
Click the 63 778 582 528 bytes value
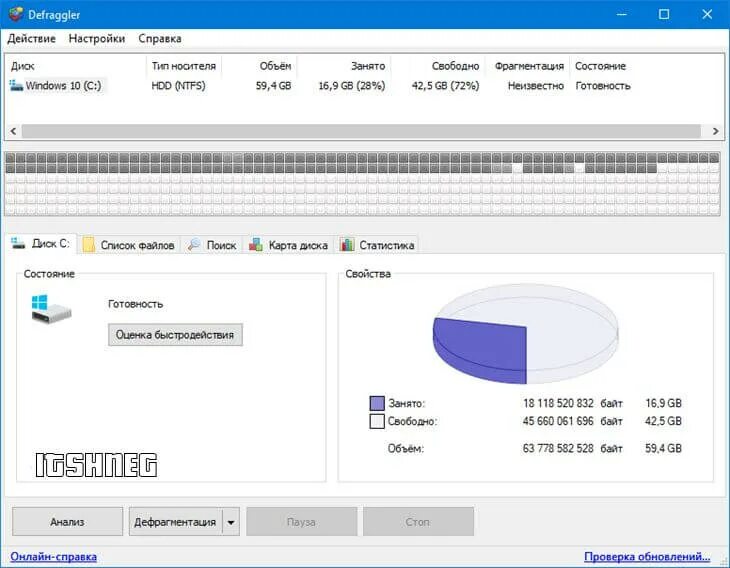[x=558, y=448]
